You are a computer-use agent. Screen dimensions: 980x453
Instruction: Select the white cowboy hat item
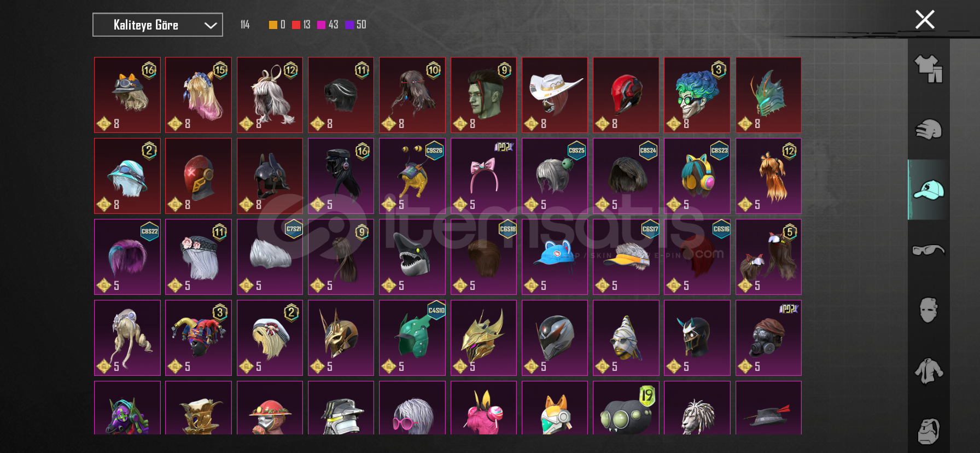pos(555,95)
